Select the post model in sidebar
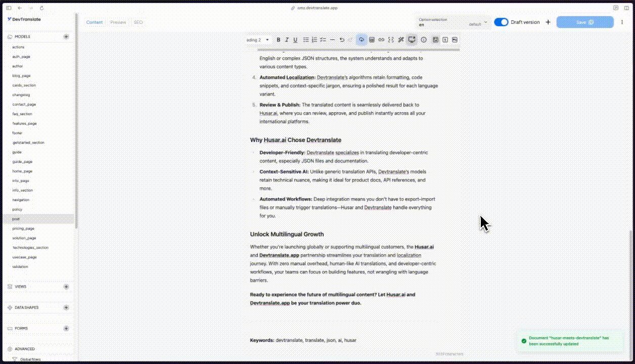The height and width of the screenshot is (364, 635). [x=38, y=219]
